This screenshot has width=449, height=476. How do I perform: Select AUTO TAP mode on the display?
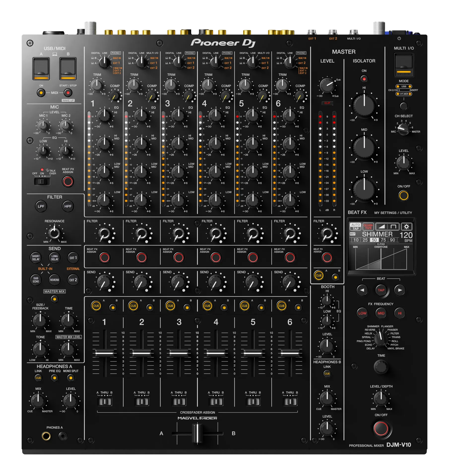point(355,226)
